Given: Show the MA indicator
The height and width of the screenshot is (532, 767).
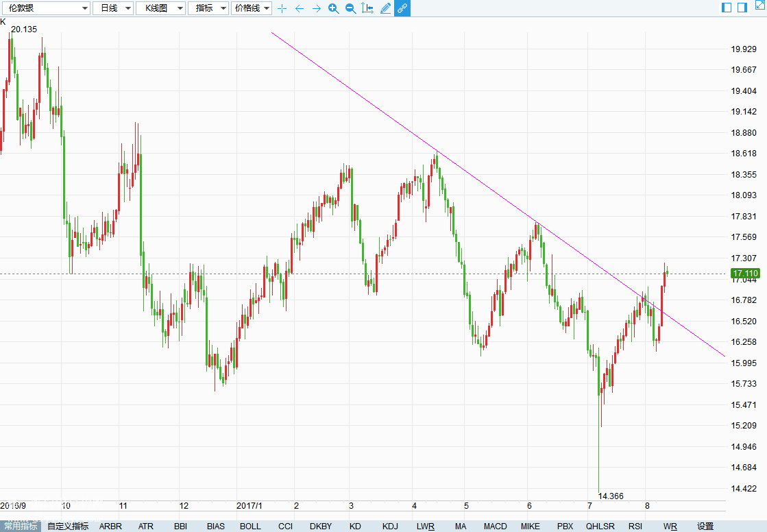Looking at the screenshot, I should click(461, 527).
